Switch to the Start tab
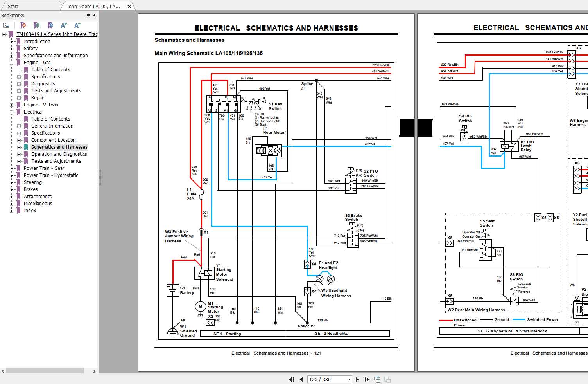Viewport: 588px width, 384px height. click(x=13, y=6)
